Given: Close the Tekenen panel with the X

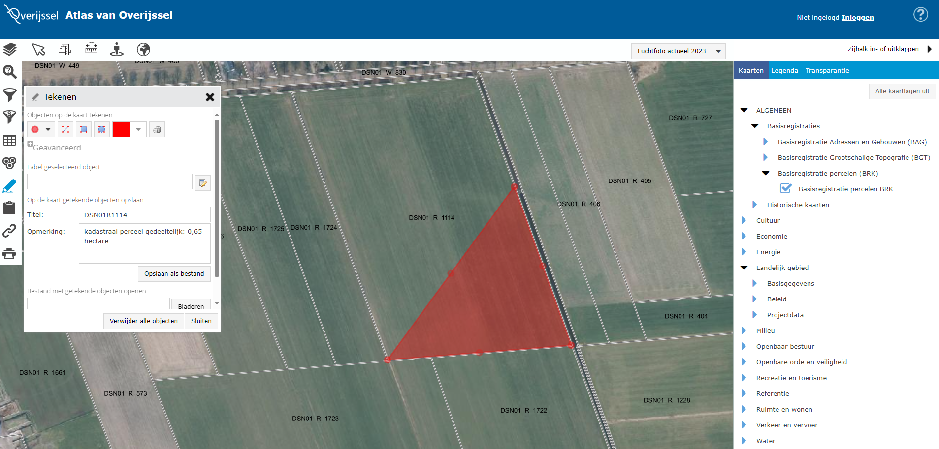Looking at the screenshot, I should point(210,97).
